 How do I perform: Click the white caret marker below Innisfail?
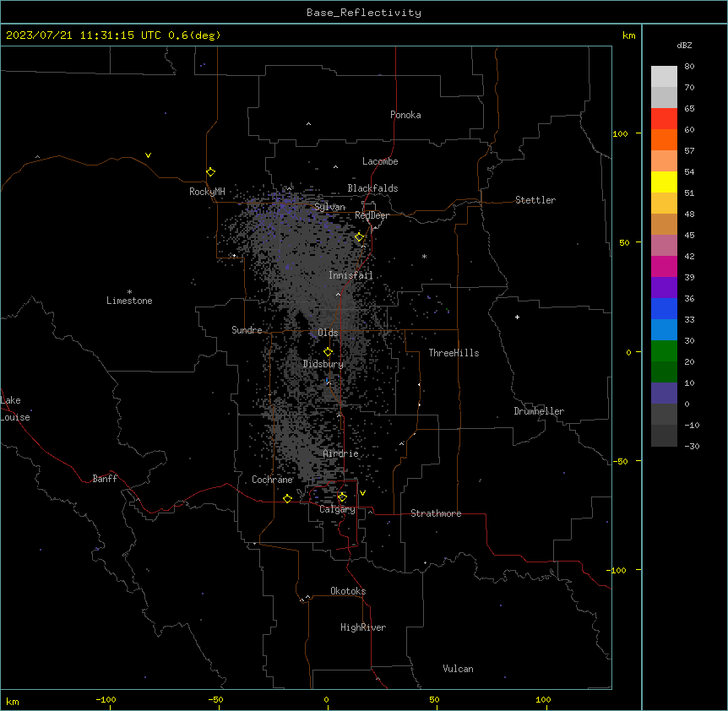(x=338, y=295)
